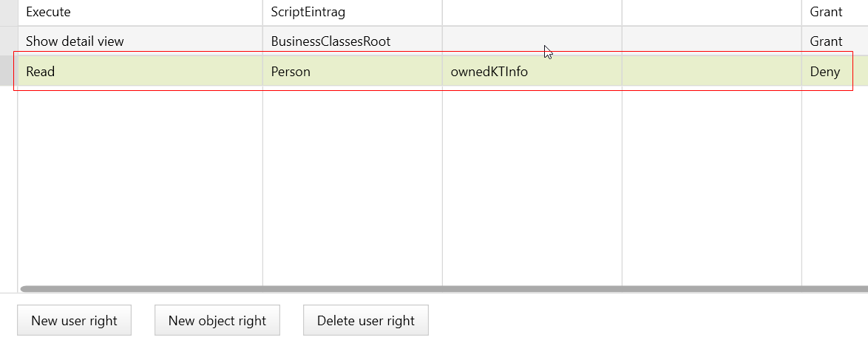The image size is (868, 343).
Task: Click the Delete user right button
Action: pyautogui.click(x=365, y=321)
